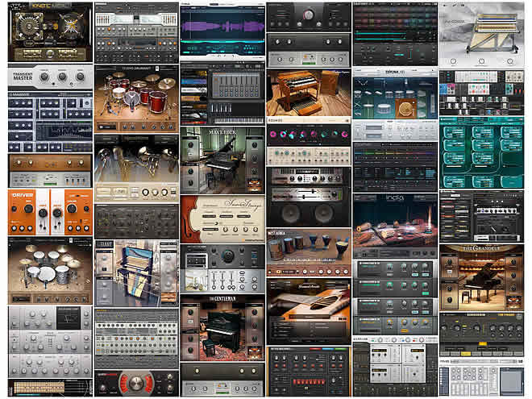This screenshot has height=399, width=532.
Task: Select the Transient Master plugin thumbnail
Action: coord(50,77)
